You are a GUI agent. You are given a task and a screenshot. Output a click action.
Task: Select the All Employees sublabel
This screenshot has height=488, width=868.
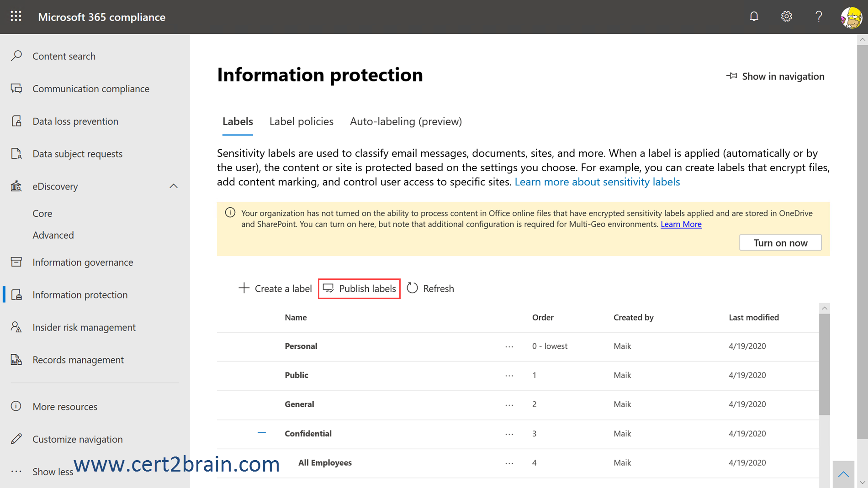518,463
